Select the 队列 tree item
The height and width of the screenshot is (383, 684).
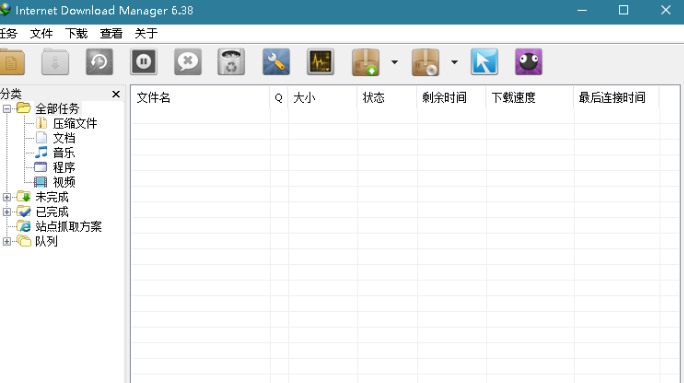tap(46, 241)
